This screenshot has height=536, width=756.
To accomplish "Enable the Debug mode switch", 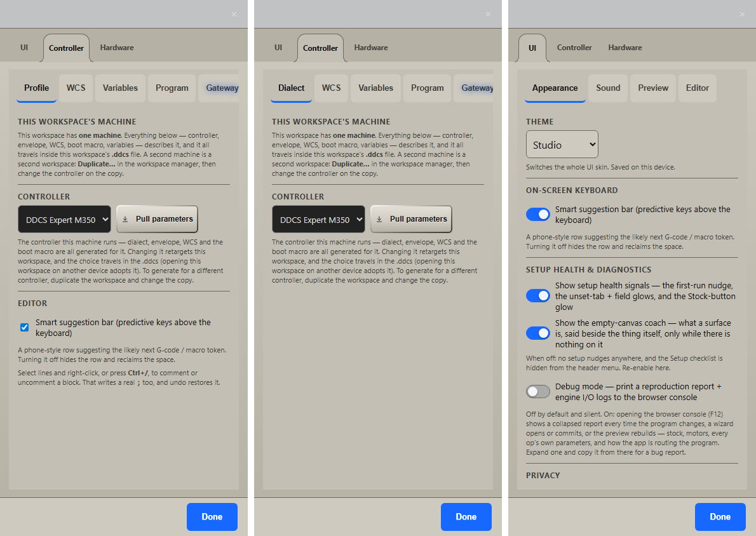I will tap(538, 391).
